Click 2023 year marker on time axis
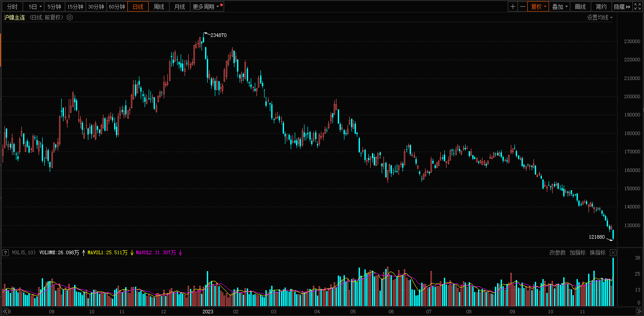Screen dimensions: 644x316 (208, 312)
